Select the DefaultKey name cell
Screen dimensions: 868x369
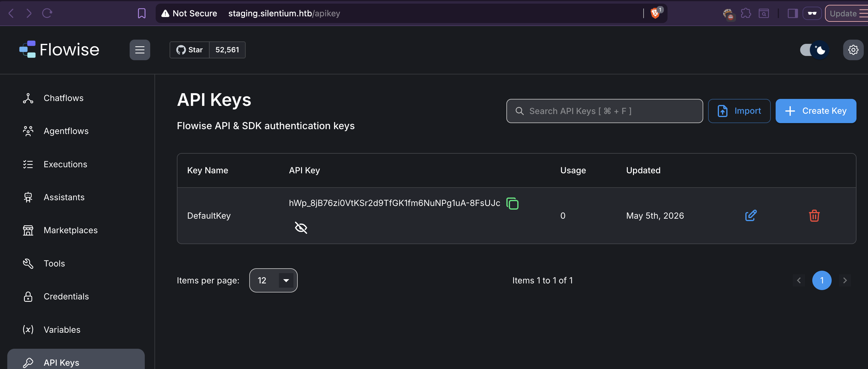[209, 216]
